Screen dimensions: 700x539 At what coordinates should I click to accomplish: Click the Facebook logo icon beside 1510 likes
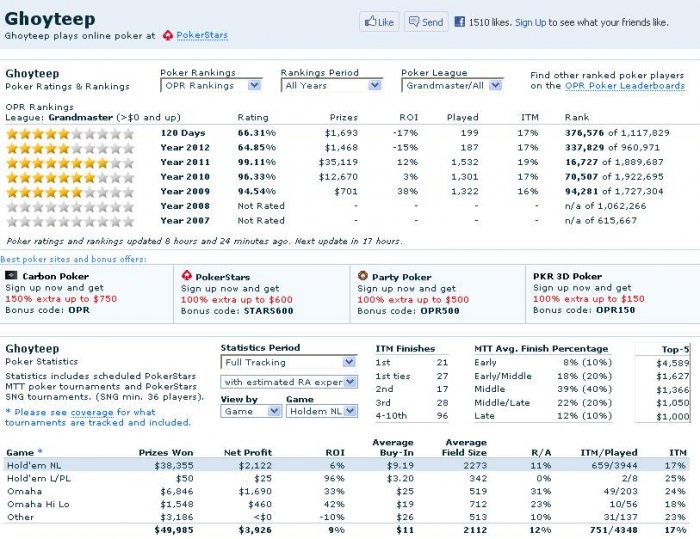pos(459,22)
